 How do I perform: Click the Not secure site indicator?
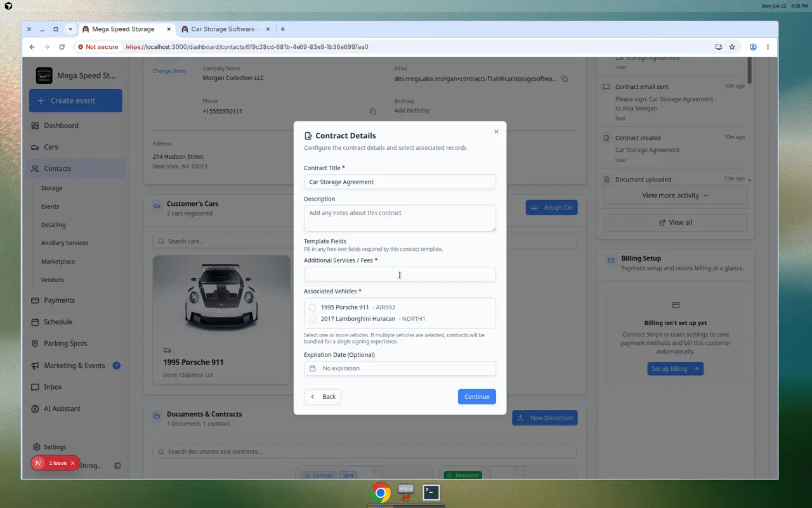coord(98,47)
